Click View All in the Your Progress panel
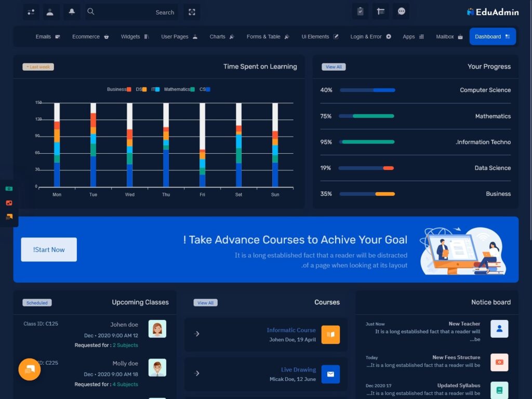532x399 pixels. click(333, 66)
